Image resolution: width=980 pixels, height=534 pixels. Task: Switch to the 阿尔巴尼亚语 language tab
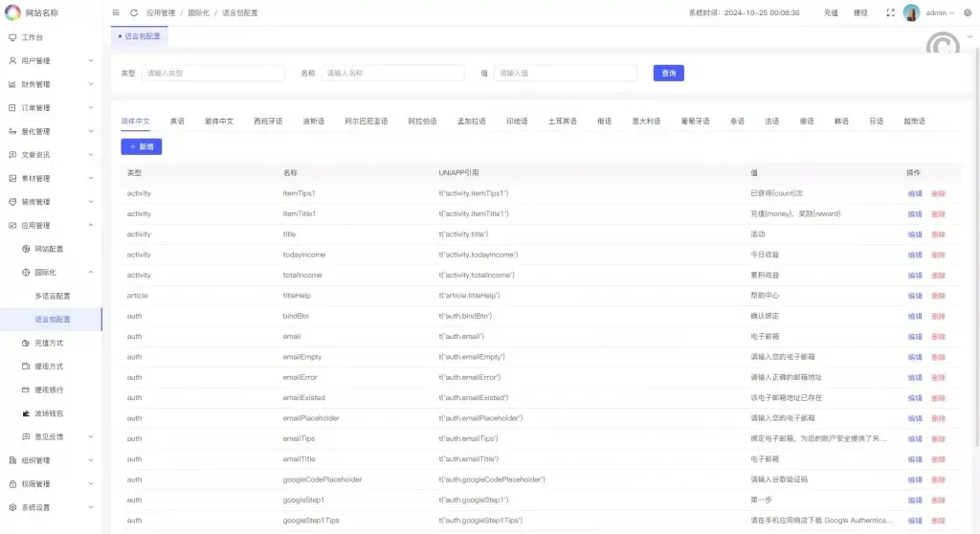(367, 122)
